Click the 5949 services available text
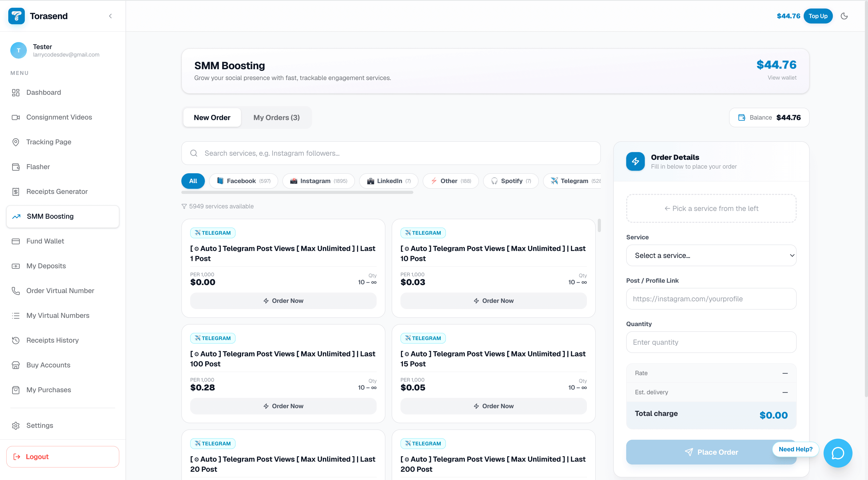The width and height of the screenshot is (868, 480). tap(221, 206)
